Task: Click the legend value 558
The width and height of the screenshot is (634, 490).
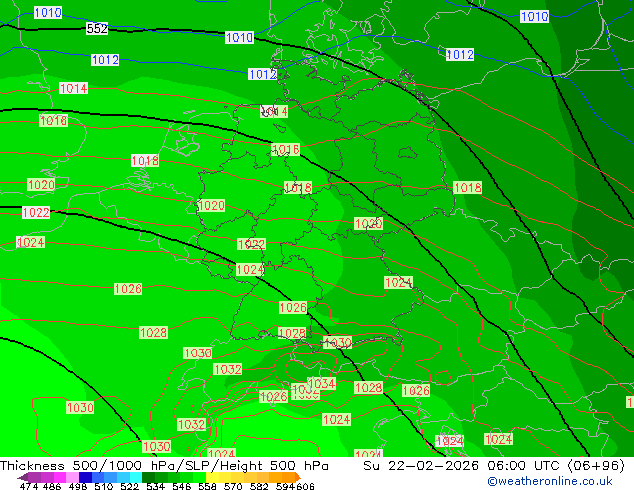Action: pyautogui.click(x=207, y=486)
